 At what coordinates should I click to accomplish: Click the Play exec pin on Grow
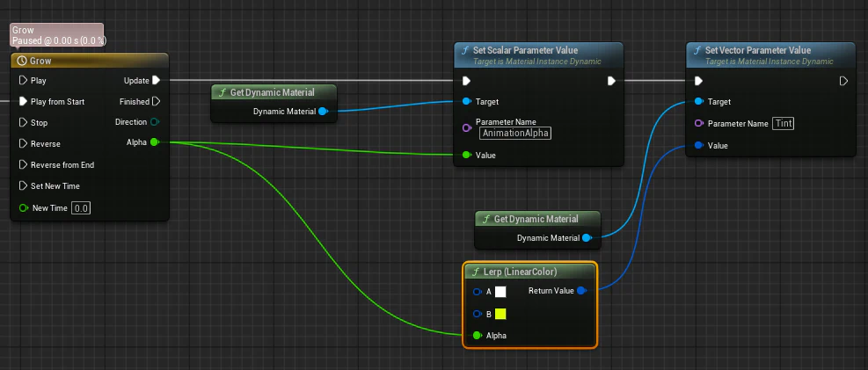tap(23, 81)
